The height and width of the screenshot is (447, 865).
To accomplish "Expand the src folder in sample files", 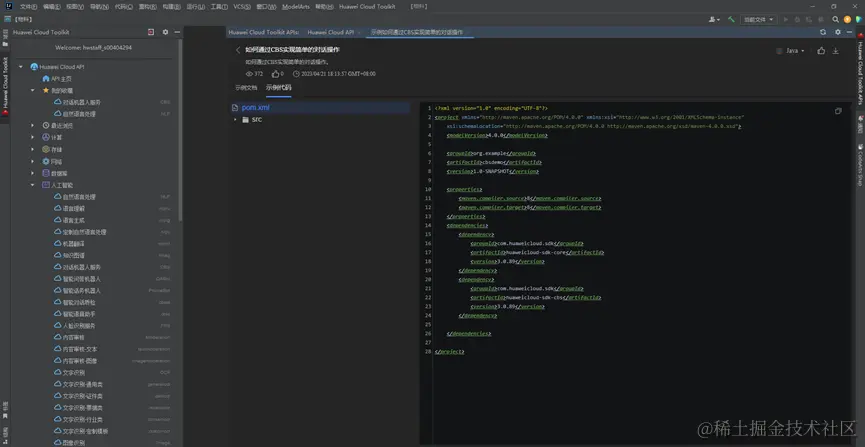I will 236,119.
